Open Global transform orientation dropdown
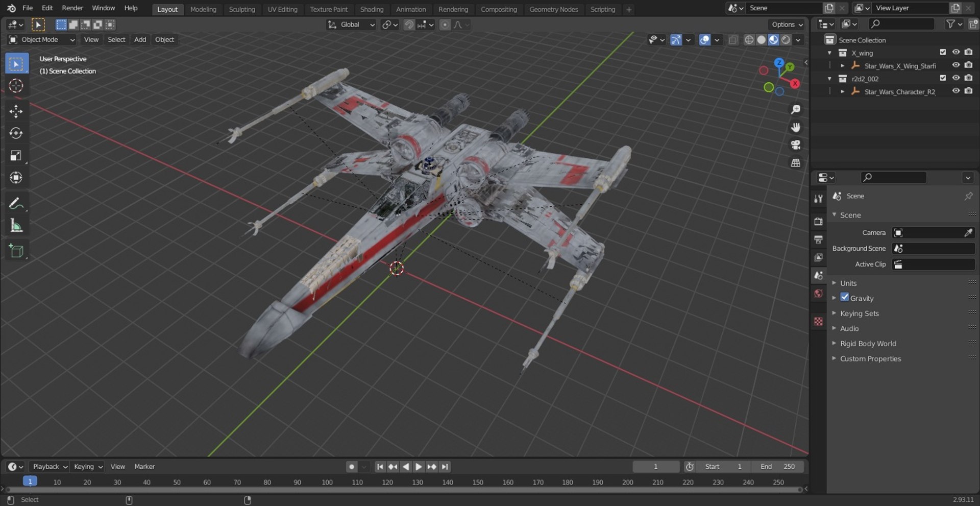Screen dimensions: 980x506 pyautogui.click(x=351, y=25)
